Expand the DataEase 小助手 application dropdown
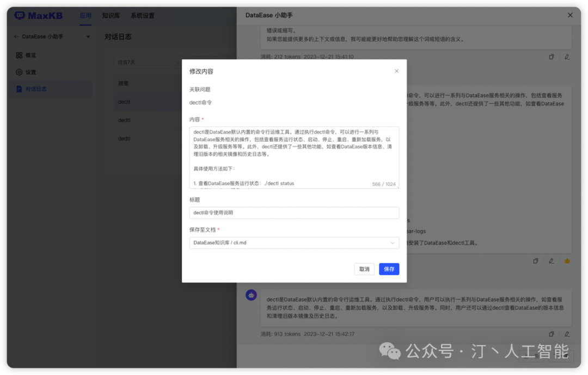 (x=88, y=37)
